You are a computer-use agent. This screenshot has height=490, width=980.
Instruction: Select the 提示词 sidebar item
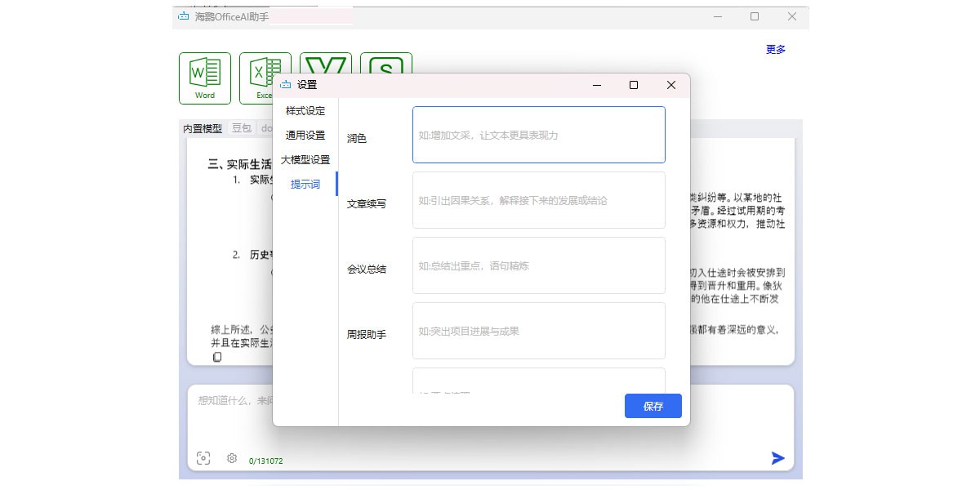pyautogui.click(x=305, y=185)
